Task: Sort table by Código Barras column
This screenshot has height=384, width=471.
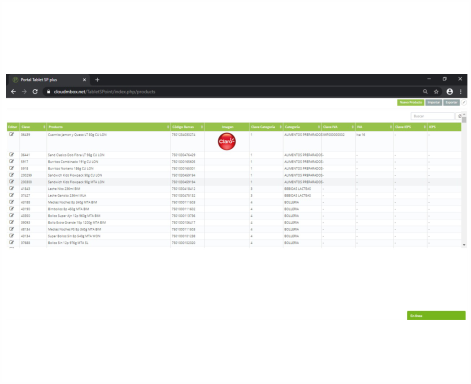Action: tap(187, 127)
